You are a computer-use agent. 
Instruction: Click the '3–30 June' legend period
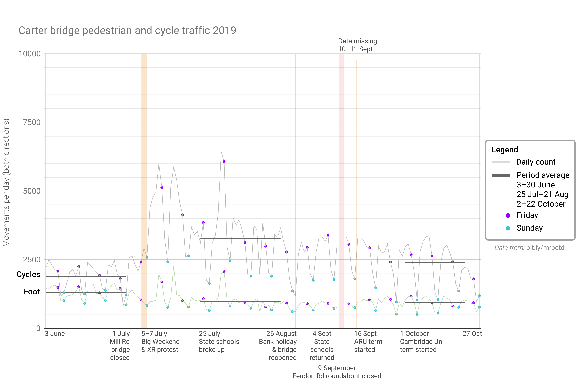tap(535, 185)
